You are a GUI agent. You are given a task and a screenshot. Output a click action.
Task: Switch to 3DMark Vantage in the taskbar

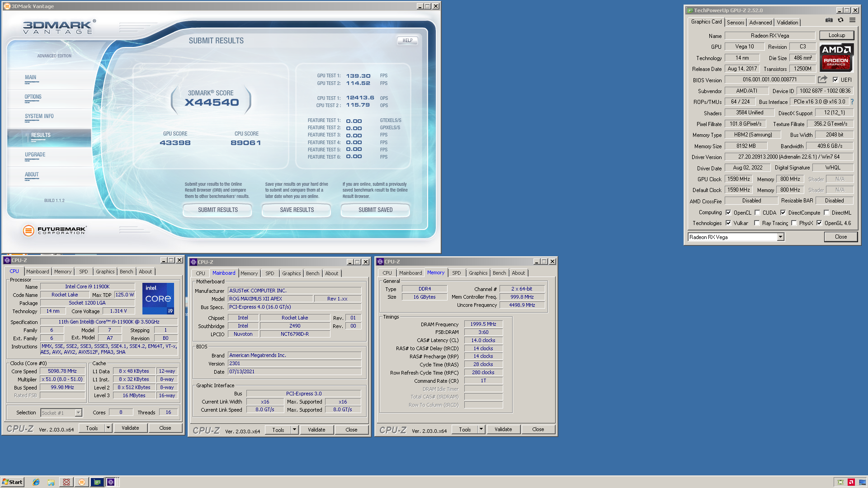point(82,482)
